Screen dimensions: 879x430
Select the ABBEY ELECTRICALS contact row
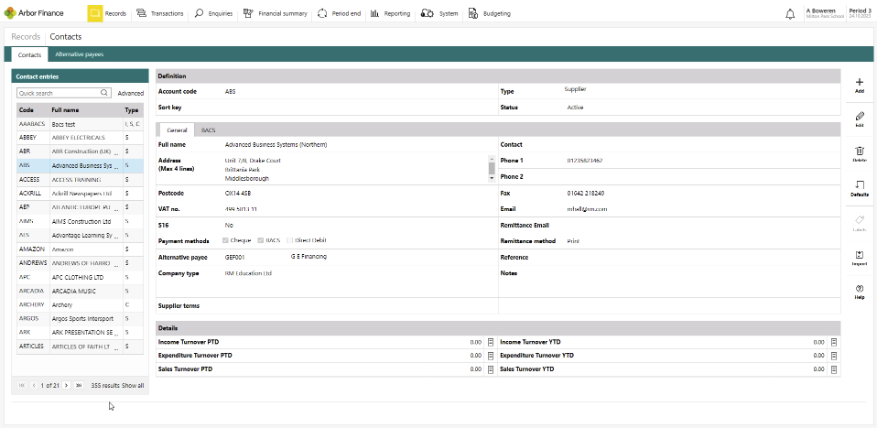pyautogui.click(x=80, y=138)
